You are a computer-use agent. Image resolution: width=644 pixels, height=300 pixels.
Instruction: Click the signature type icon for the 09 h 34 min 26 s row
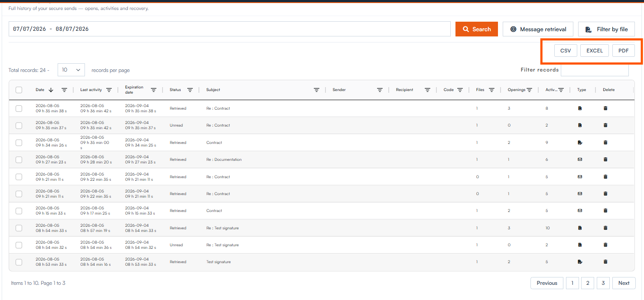click(x=580, y=143)
